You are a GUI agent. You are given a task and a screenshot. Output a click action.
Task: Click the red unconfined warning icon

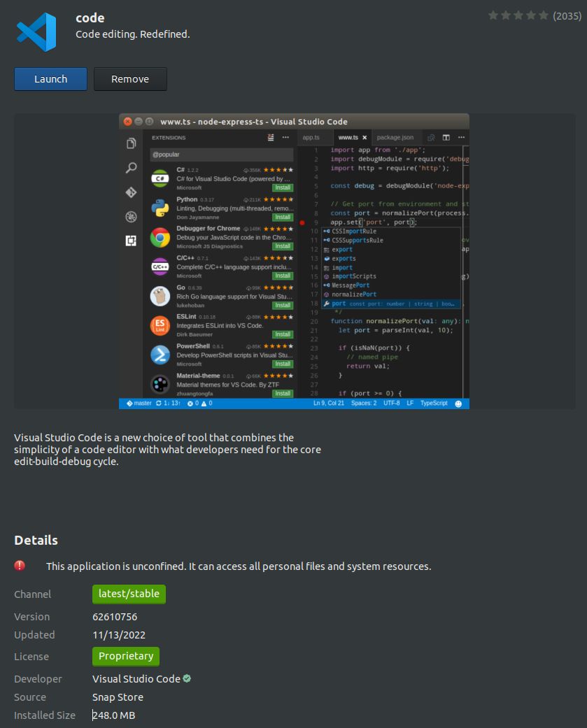[x=20, y=566]
